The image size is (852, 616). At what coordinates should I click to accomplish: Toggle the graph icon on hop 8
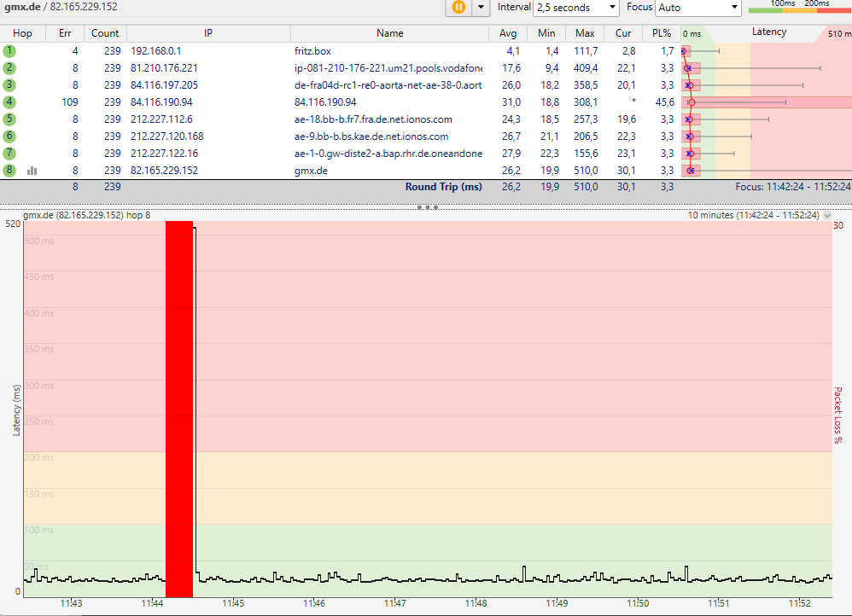tap(32, 171)
